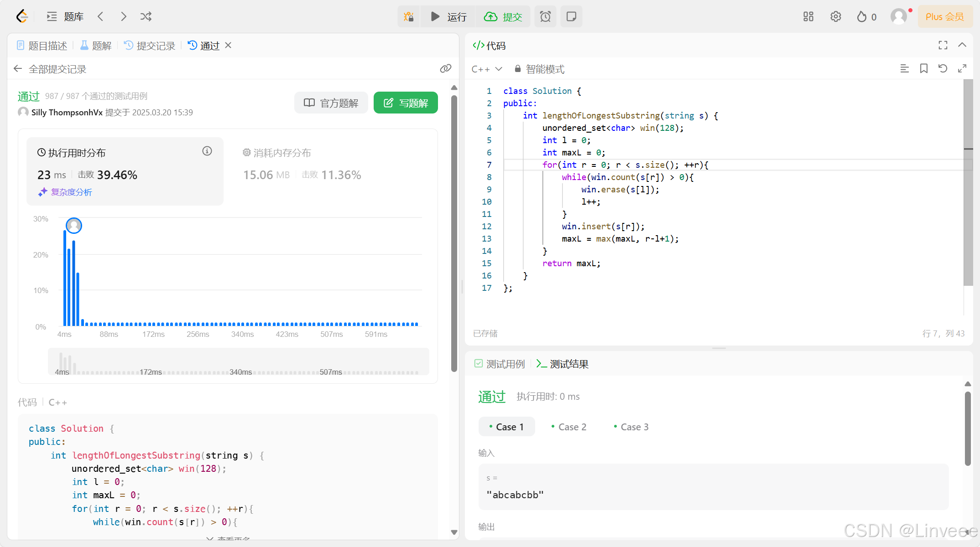The height and width of the screenshot is (547, 980).
Task: Toggle the 智能模式 lock mode
Action: [540, 69]
